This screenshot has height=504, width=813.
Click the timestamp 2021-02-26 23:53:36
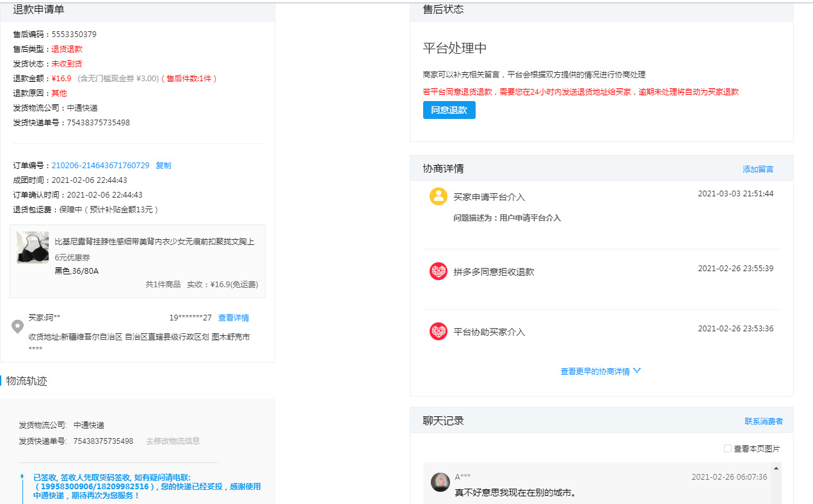coord(736,328)
